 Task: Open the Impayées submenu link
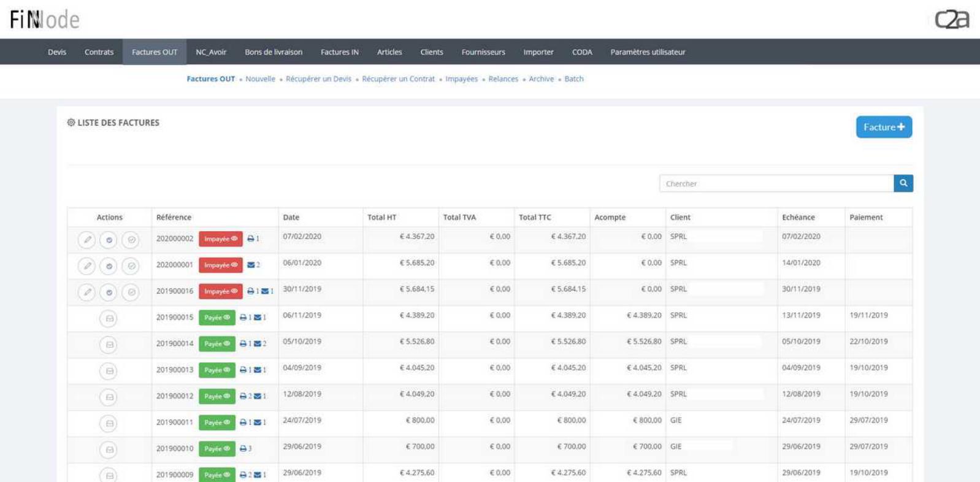(461, 79)
